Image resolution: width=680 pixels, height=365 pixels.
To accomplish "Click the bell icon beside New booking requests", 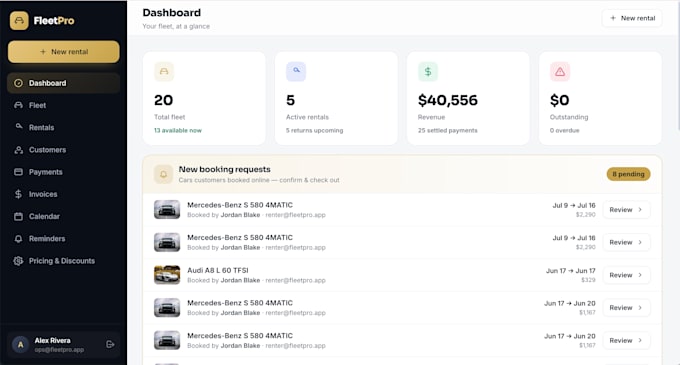I will point(163,174).
